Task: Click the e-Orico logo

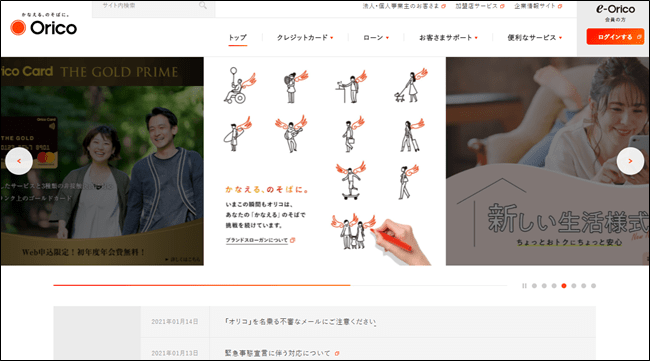Action: (x=615, y=9)
